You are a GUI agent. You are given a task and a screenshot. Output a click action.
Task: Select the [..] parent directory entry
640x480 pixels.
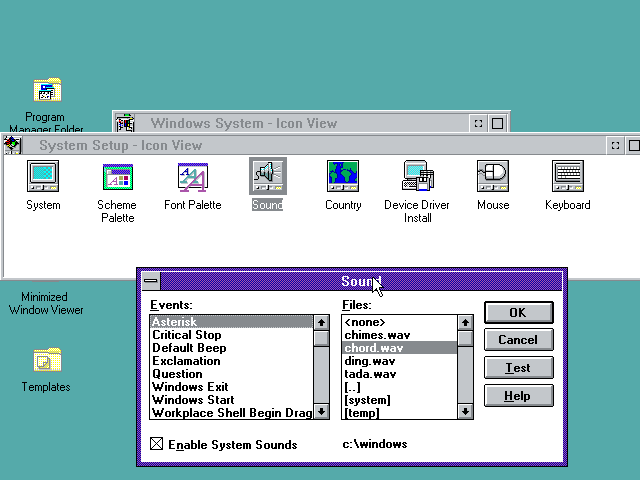click(399, 387)
